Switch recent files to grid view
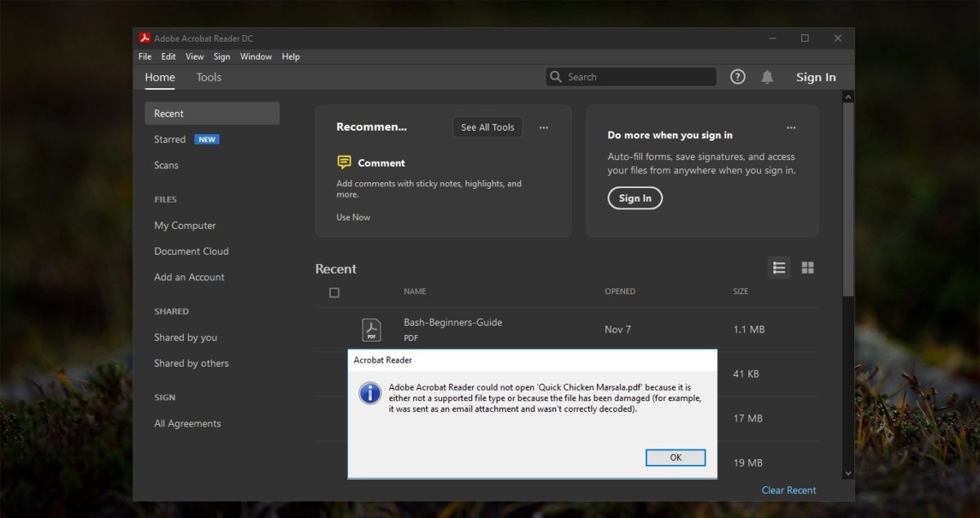 [808, 267]
